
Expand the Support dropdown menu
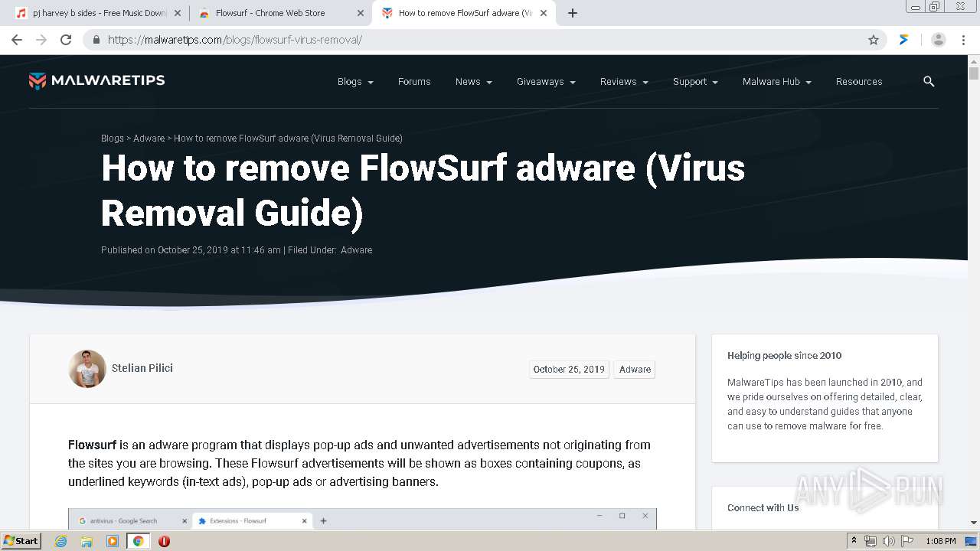695,82
